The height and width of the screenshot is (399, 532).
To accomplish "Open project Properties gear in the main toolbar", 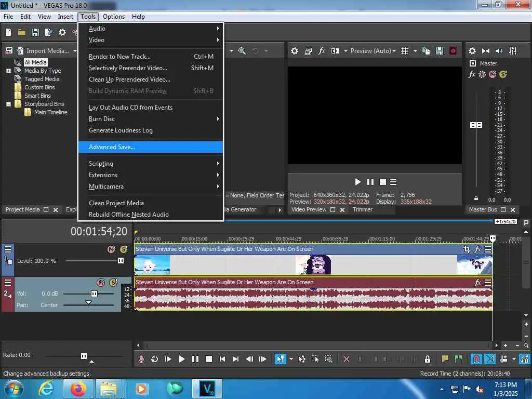I will click(62, 32).
